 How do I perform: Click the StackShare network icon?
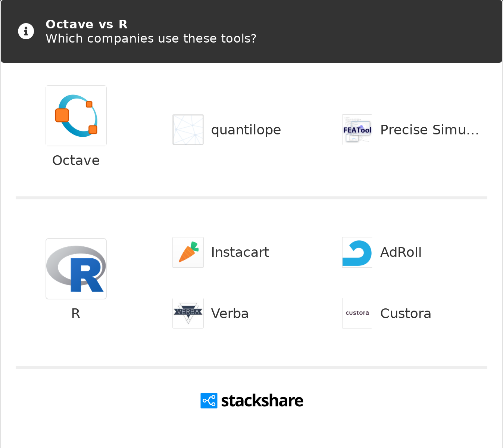tap(208, 400)
